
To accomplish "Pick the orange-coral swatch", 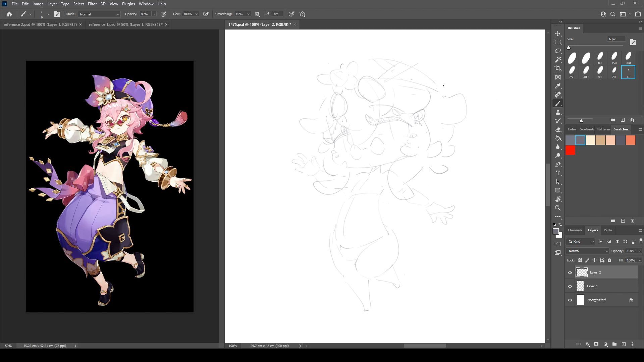I will (631, 140).
